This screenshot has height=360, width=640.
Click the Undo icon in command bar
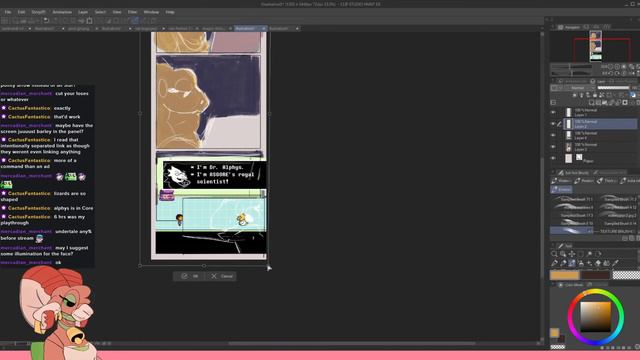[46, 20]
